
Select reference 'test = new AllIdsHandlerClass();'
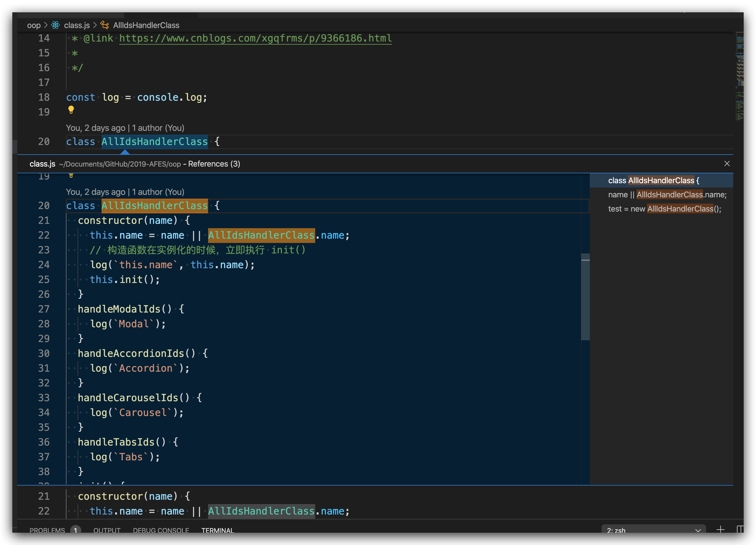[661, 209]
